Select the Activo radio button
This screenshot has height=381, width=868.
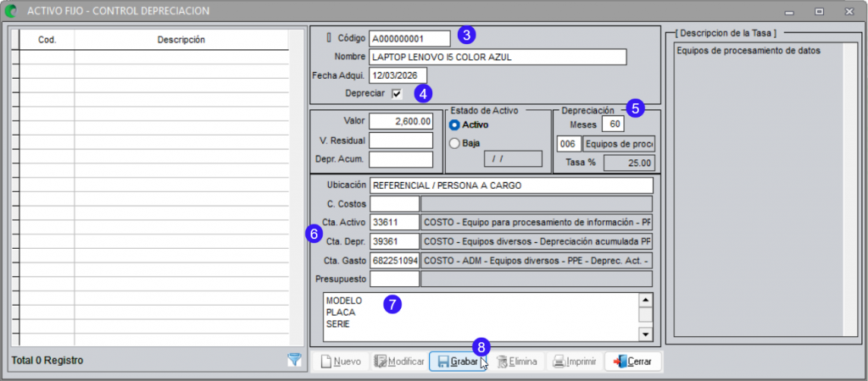(x=455, y=125)
